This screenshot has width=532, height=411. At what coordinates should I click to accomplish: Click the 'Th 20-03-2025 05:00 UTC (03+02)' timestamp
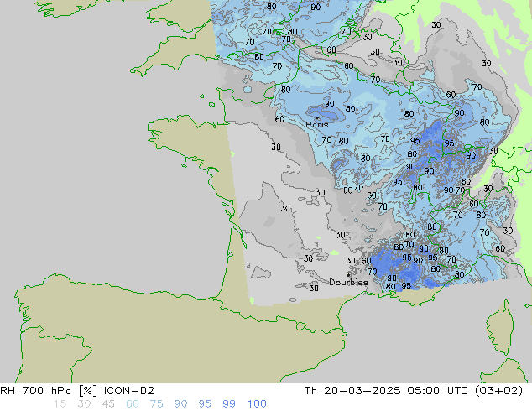[x=414, y=391]
